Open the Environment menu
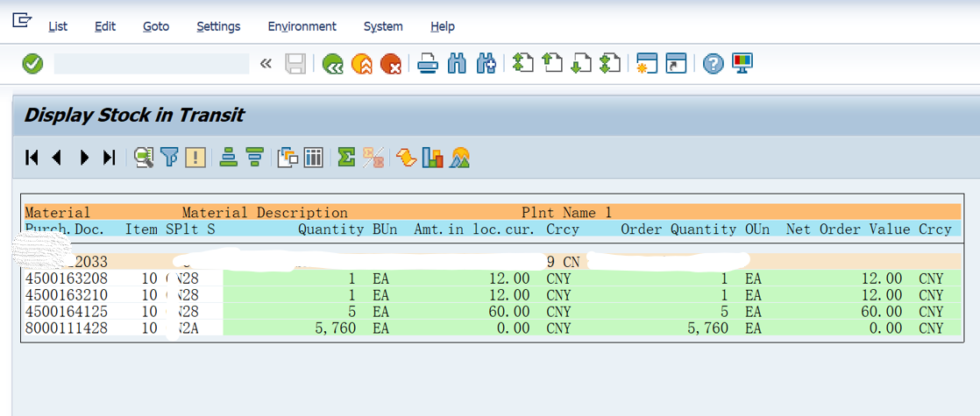Image resolution: width=980 pixels, height=416 pixels. (x=302, y=26)
